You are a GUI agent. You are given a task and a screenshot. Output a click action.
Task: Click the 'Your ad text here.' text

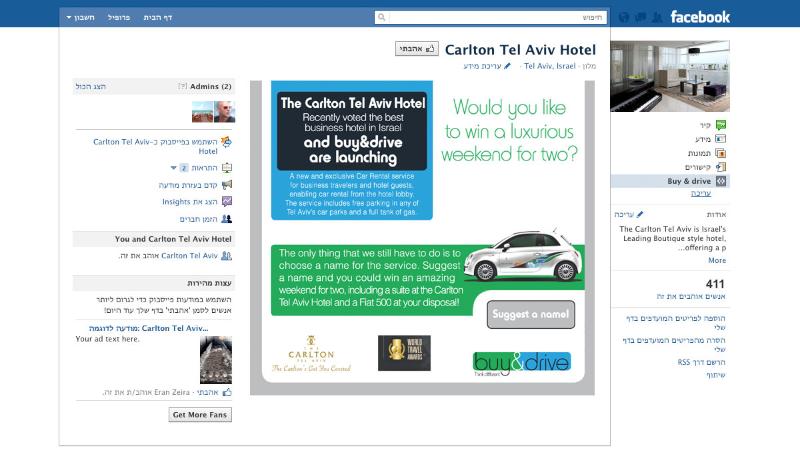click(x=107, y=339)
